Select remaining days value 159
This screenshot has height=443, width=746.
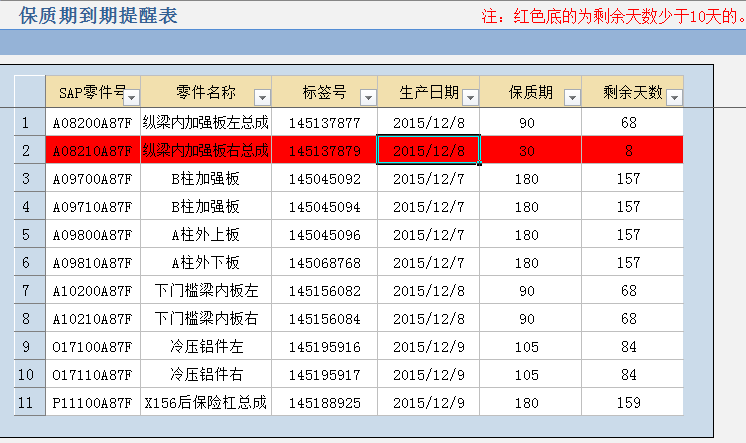(x=628, y=403)
